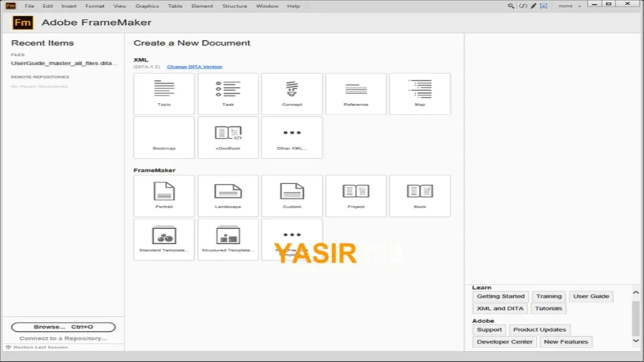Open the Help menu
The image size is (644, 362).
[x=293, y=6]
